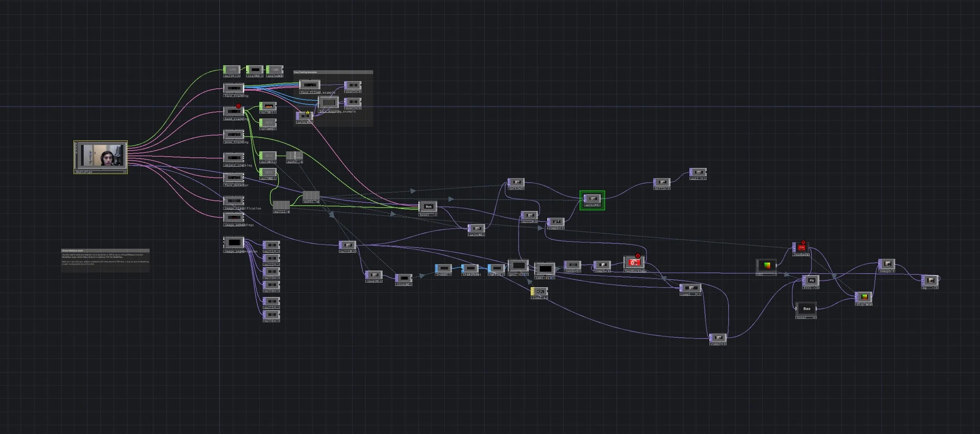Select the geo2 geometry node
This screenshot has width=980, height=434.
pos(518,266)
